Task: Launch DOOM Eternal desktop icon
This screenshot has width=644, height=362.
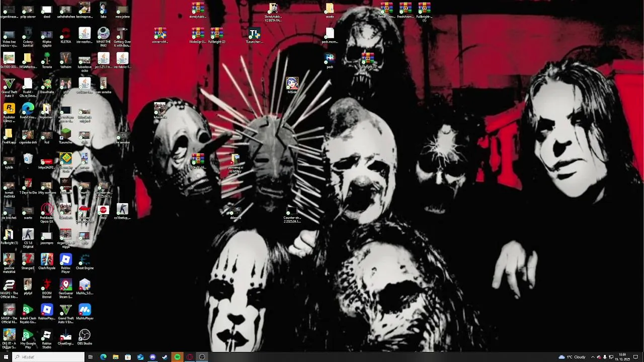Action: pyautogui.click(x=47, y=288)
